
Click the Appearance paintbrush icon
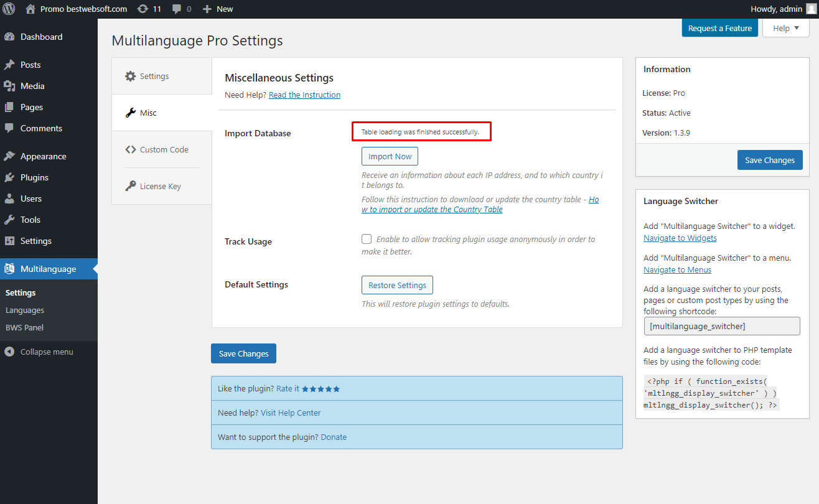9,156
